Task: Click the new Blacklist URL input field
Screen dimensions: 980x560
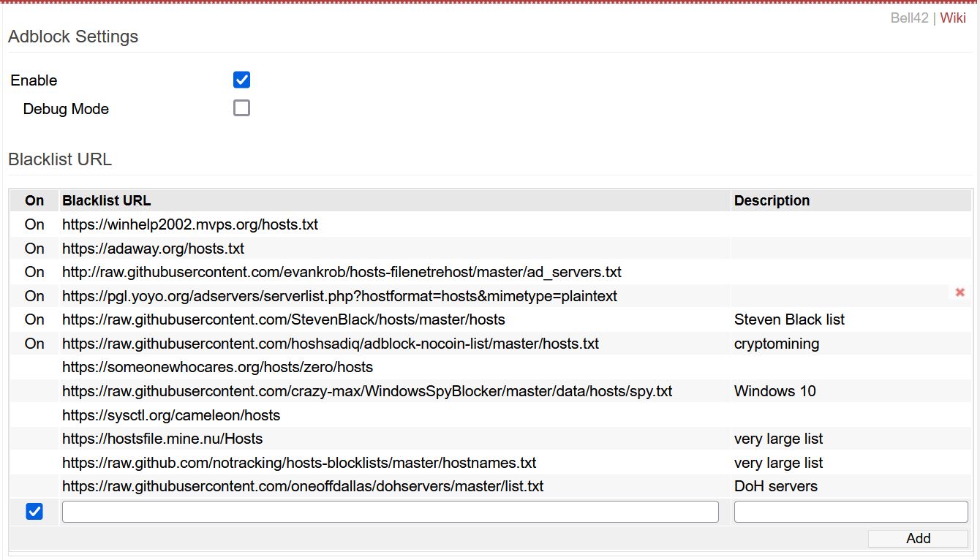Action: tap(391, 512)
